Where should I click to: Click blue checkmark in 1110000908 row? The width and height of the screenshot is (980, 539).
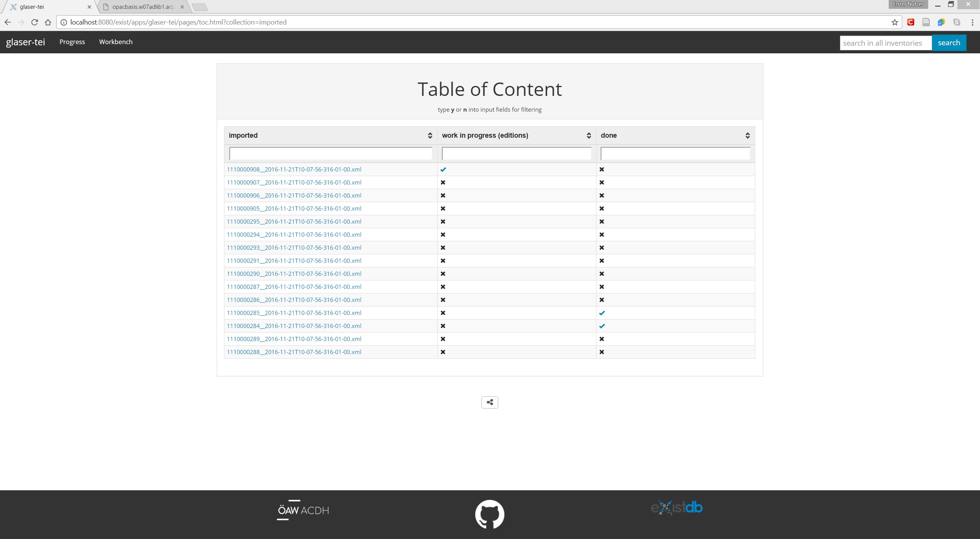pyautogui.click(x=443, y=170)
